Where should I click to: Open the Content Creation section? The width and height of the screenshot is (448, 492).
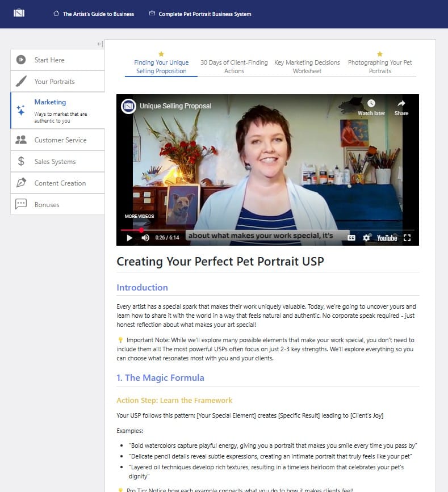pyautogui.click(x=57, y=183)
